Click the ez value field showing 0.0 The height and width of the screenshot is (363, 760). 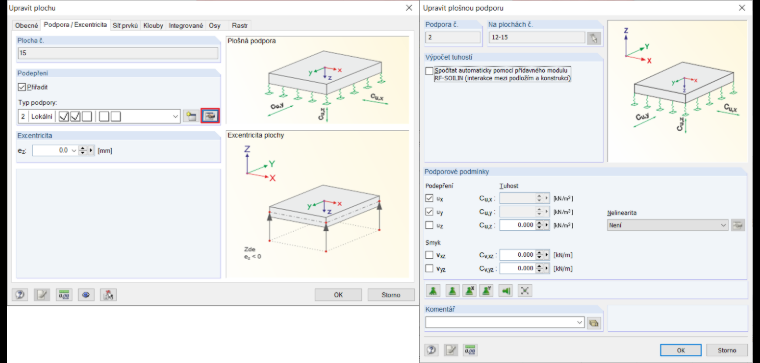(51, 151)
